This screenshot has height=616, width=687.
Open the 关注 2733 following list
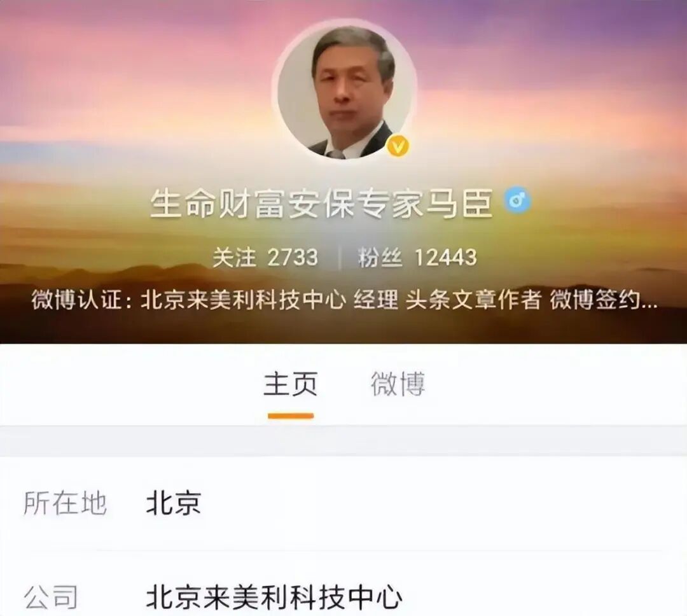tap(265, 257)
